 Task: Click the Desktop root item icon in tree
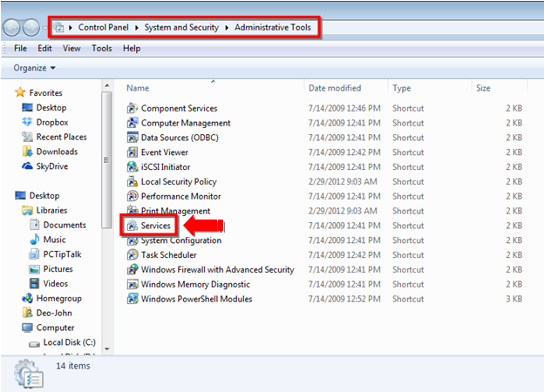click(x=20, y=195)
